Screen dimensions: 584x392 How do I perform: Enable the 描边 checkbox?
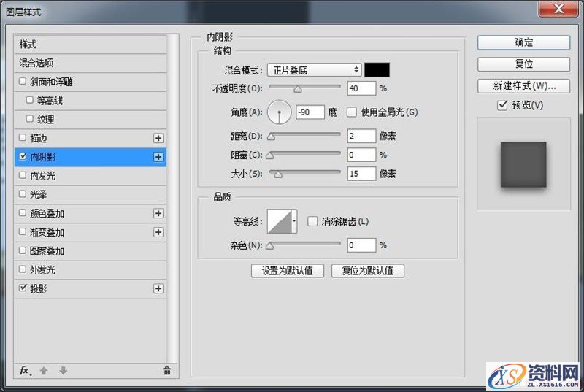coord(23,137)
